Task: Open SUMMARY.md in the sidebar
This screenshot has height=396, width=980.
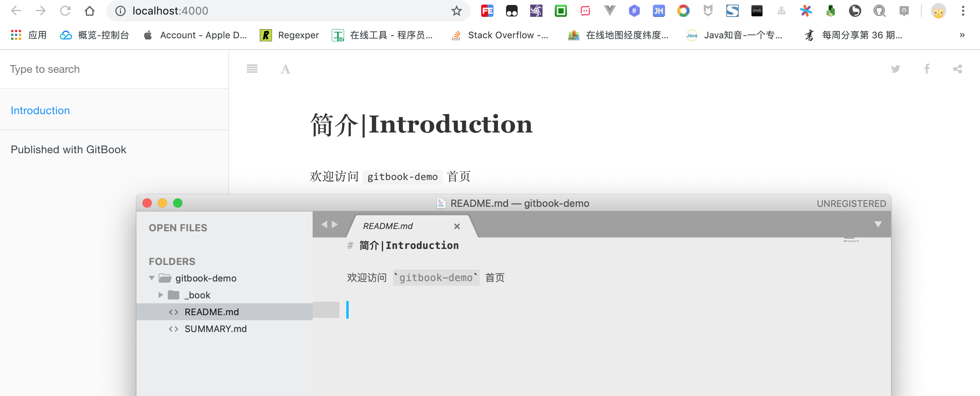Action: point(215,329)
